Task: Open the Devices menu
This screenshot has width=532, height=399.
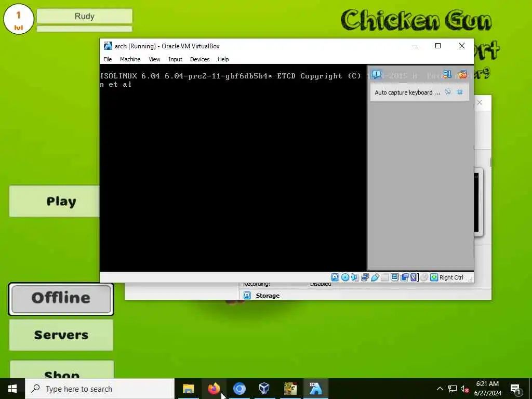Action: [199, 59]
